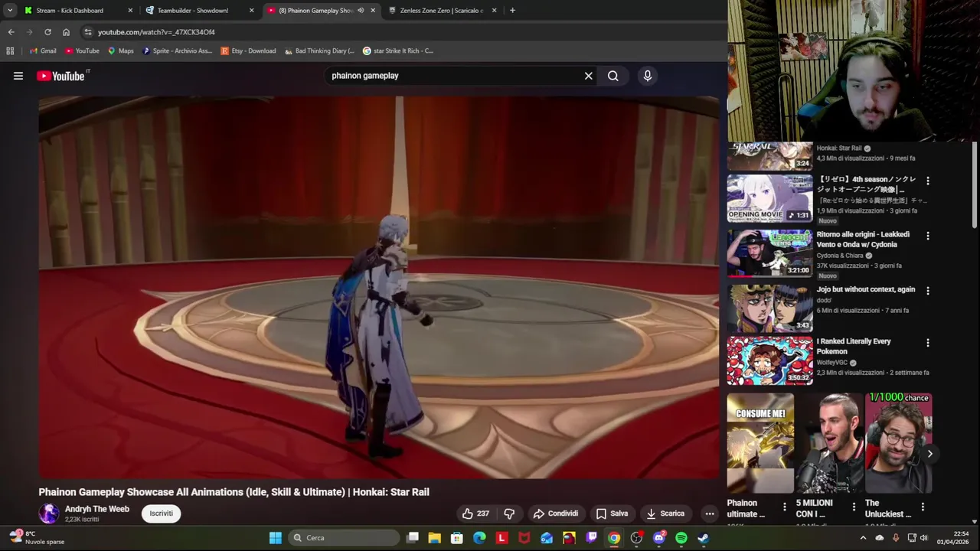
Task: Open a new browser tab
Action: (x=512, y=11)
